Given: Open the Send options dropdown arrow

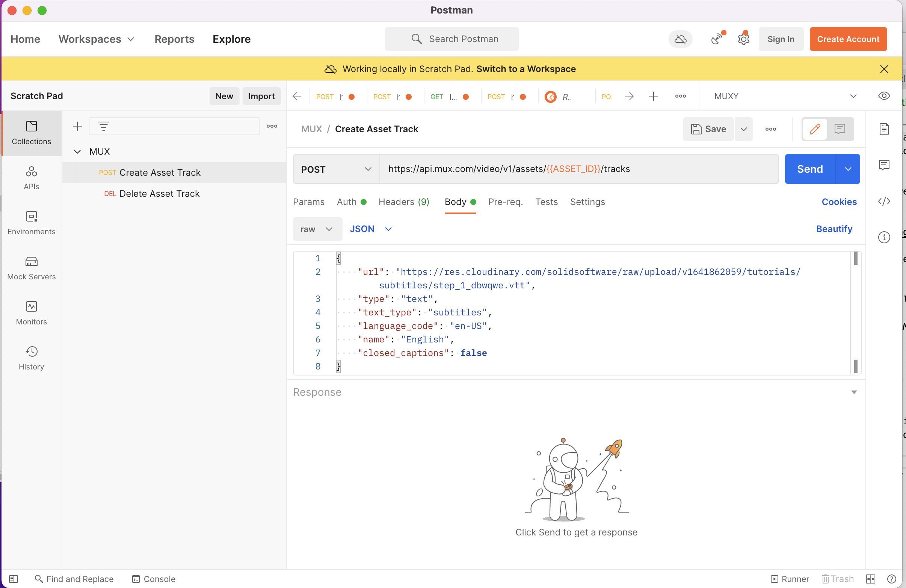Looking at the screenshot, I should [x=848, y=169].
